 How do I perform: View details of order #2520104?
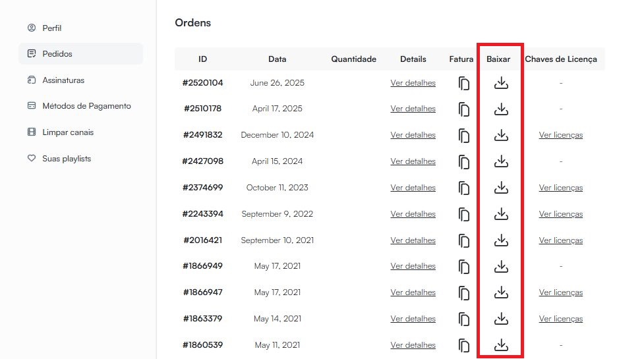413,83
